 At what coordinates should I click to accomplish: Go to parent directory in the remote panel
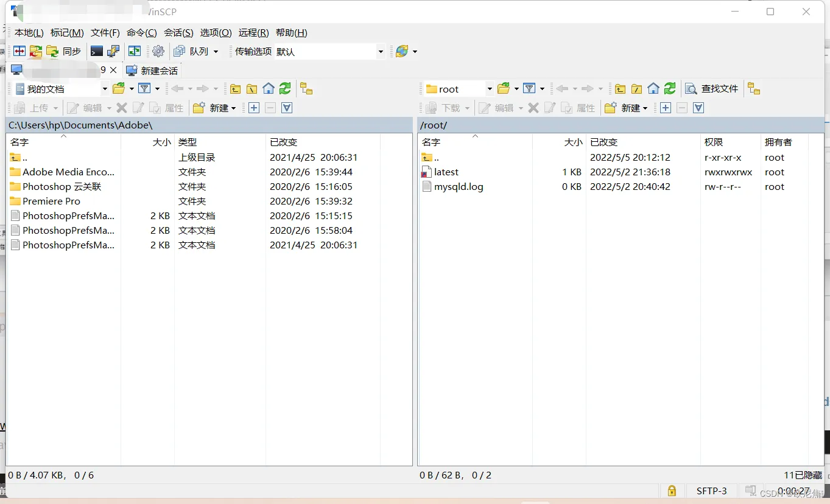[x=619, y=88]
